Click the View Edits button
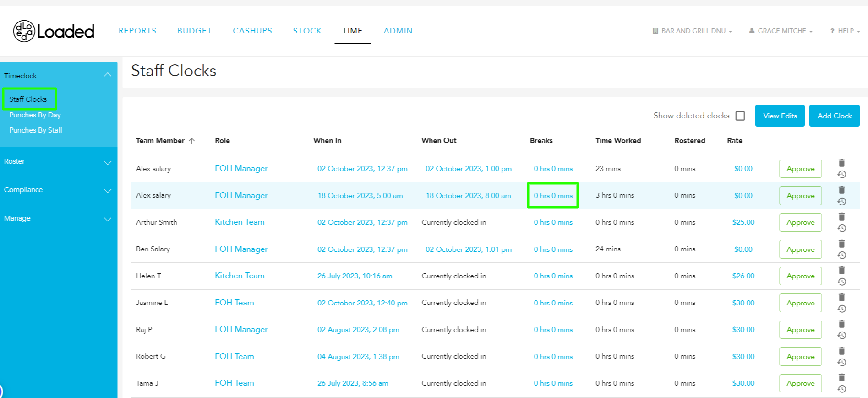Screen dimensions: 868x398 point(780,116)
